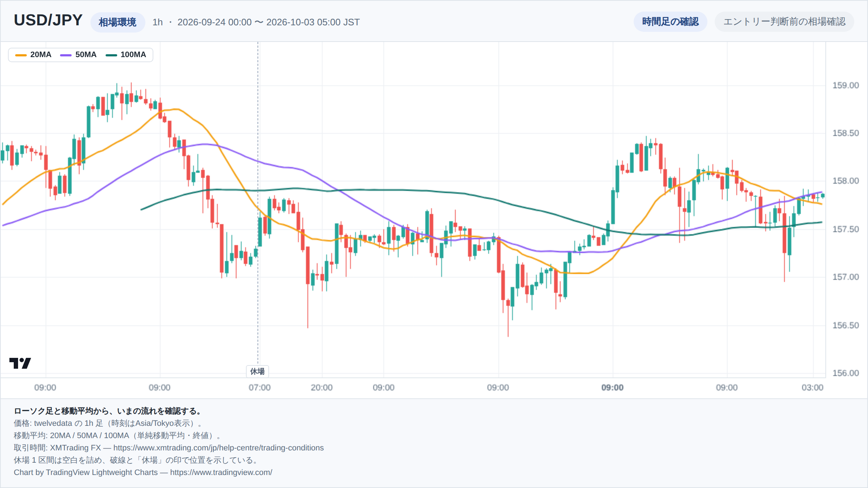Click the 20:00 time axis label
This screenshot has width=868, height=488.
pyautogui.click(x=322, y=388)
